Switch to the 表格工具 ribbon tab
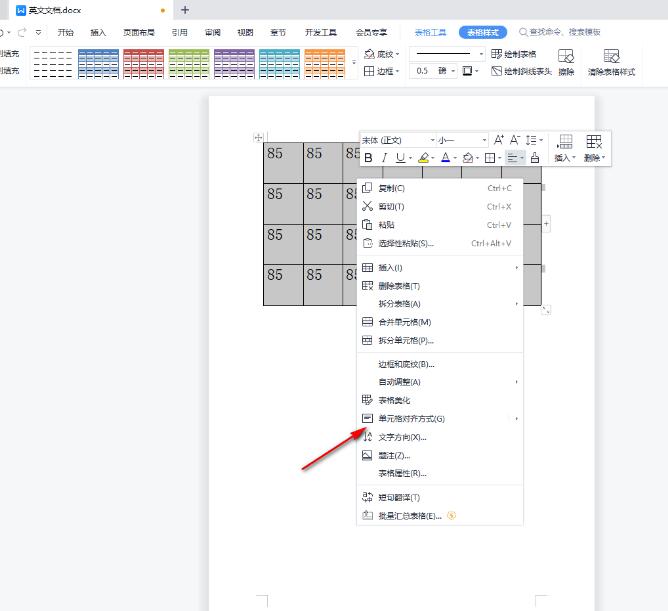668x611 pixels. [x=430, y=32]
